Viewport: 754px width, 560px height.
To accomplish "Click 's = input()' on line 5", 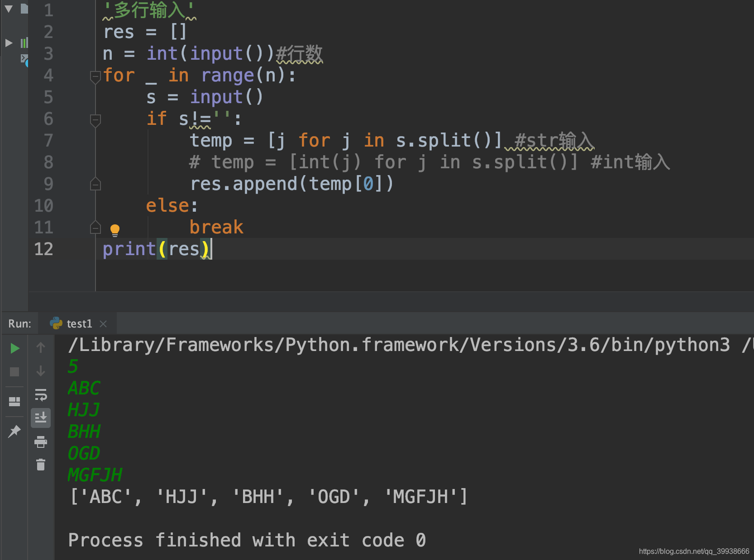I will pyautogui.click(x=205, y=97).
